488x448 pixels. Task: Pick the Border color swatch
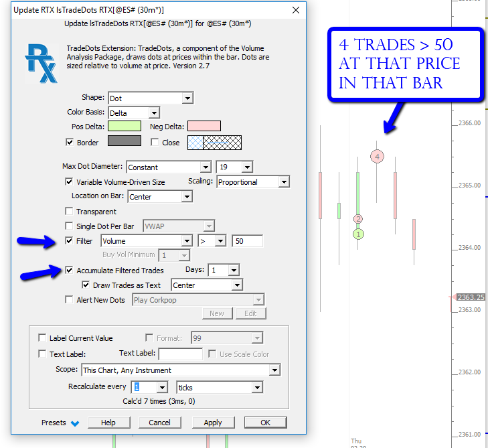click(125, 141)
